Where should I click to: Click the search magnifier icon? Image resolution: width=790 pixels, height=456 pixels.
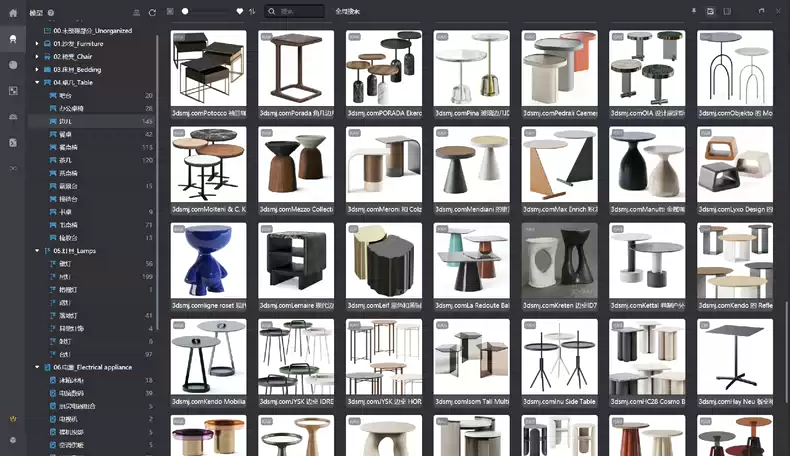coord(272,11)
